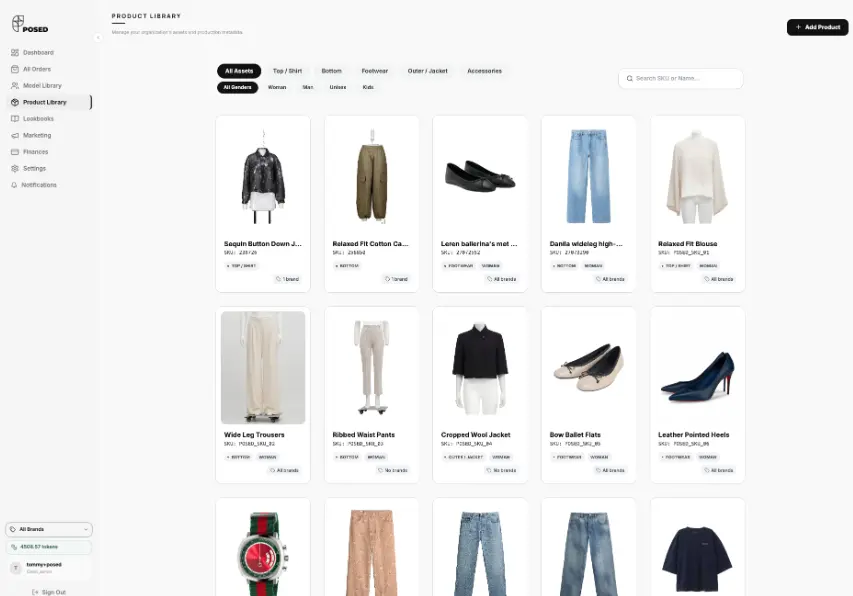Open the Dashboard sidebar icon
The image size is (853, 596).
pos(15,53)
